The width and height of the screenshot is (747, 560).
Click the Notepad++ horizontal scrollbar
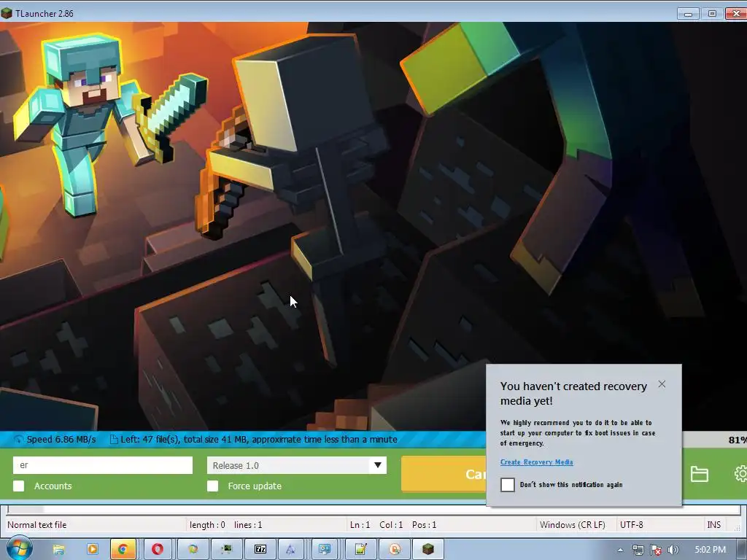(373, 510)
